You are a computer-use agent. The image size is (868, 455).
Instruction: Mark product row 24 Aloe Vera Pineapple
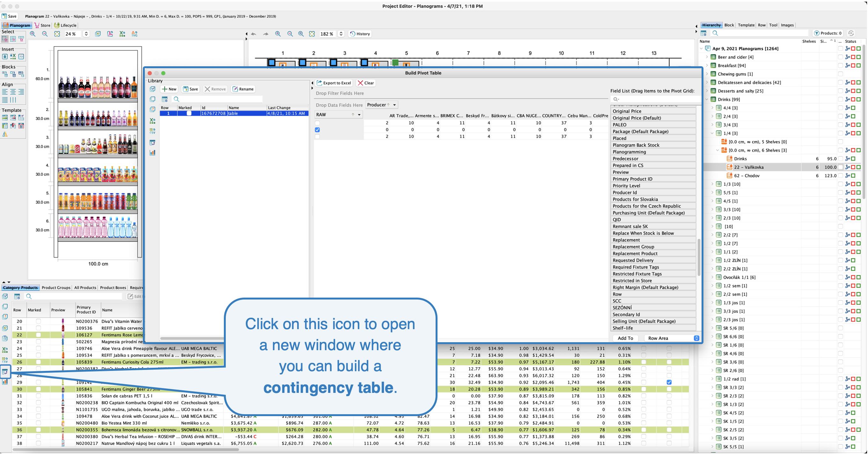38,349
